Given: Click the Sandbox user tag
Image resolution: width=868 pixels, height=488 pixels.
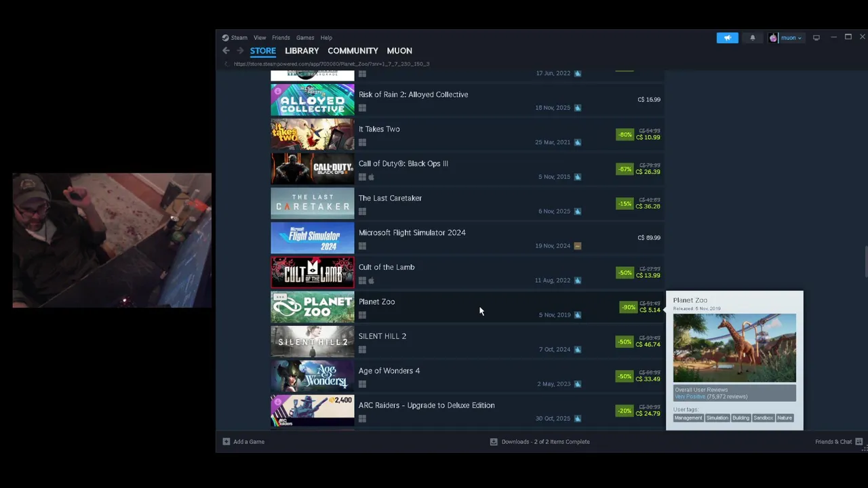Looking at the screenshot, I should [x=763, y=418].
